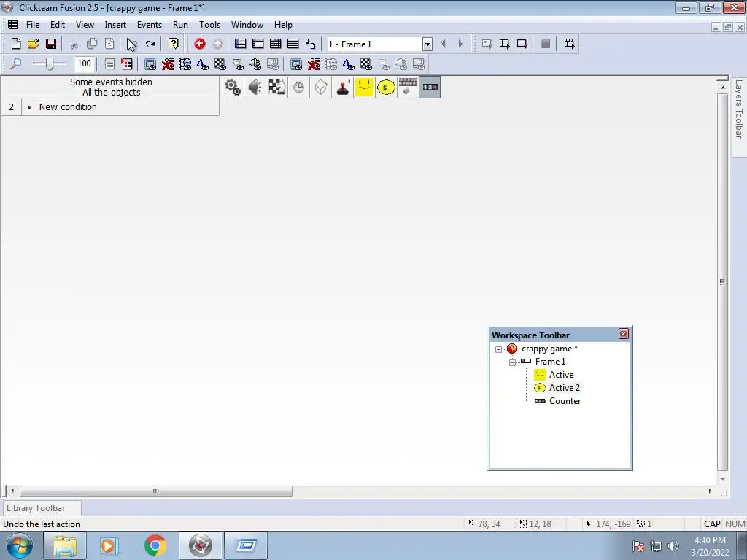Toggle the red event list filter icon
747x560 pixels.
[x=127, y=64]
